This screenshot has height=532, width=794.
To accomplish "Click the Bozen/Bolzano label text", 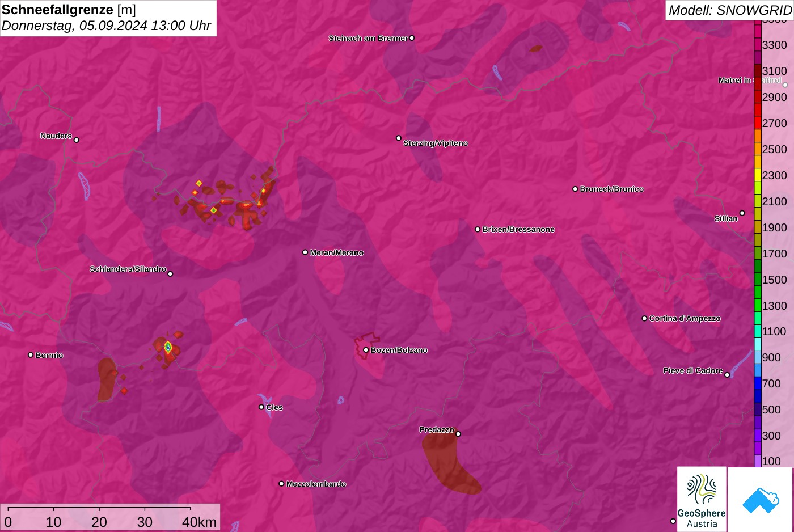I will click(x=399, y=350).
